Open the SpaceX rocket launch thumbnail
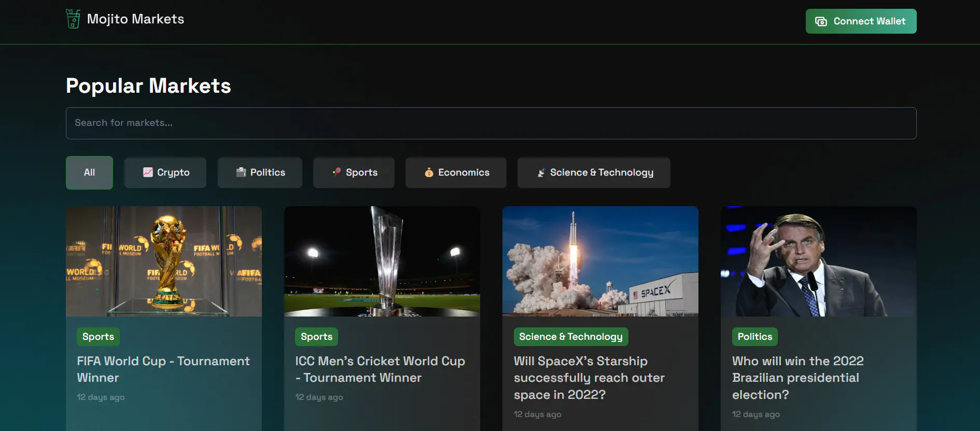This screenshot has height=431, width=980. (x=600, y=262)
